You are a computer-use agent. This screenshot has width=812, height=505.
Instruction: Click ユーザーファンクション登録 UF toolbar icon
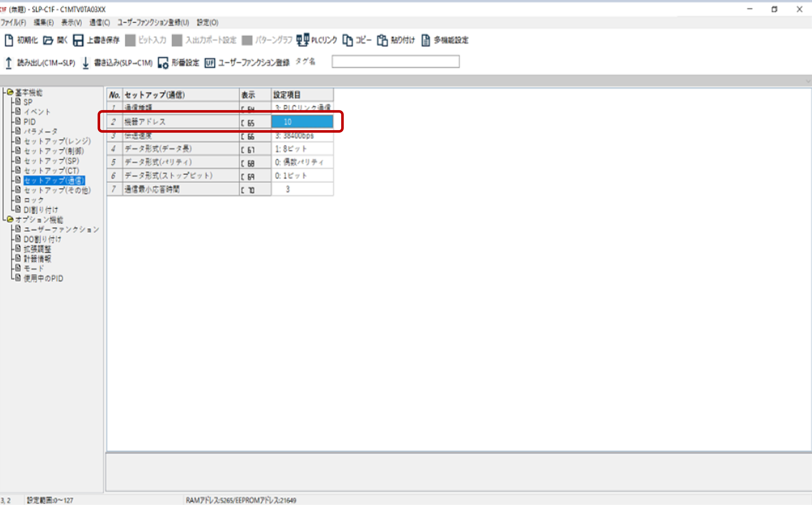coord(210,63)
